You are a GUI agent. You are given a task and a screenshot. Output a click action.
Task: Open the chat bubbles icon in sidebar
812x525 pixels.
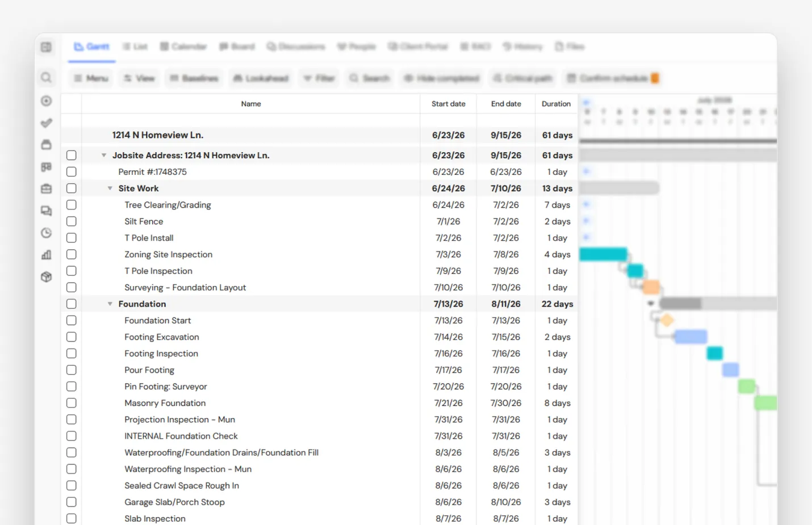pos(47,211)
